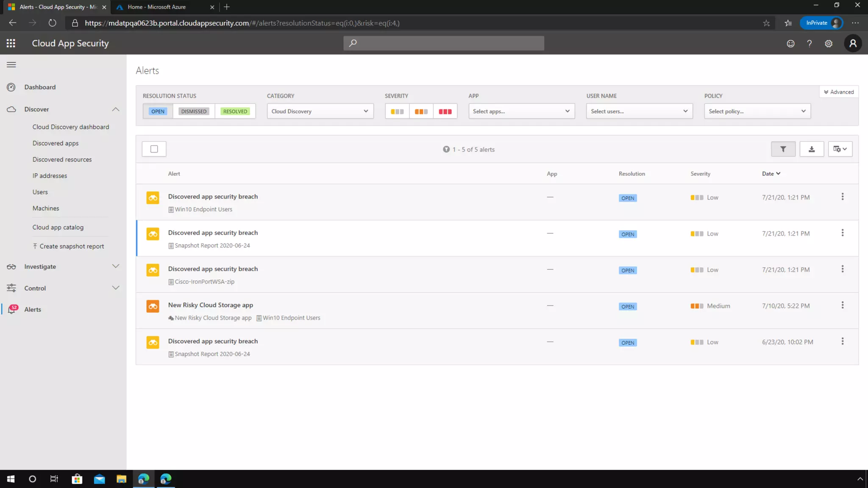Screen dimensions: 868x488
Task: Open Discovered apps in sidebar
Action: (x=56, y=143)
